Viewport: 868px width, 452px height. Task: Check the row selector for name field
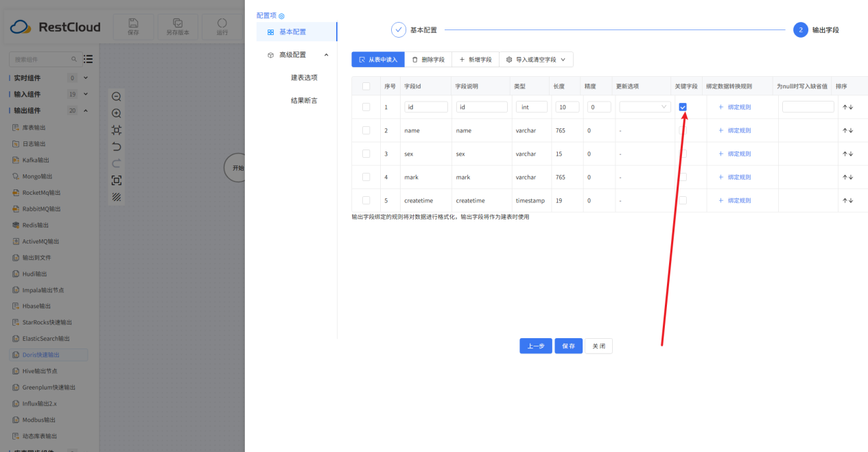[366, 130]
